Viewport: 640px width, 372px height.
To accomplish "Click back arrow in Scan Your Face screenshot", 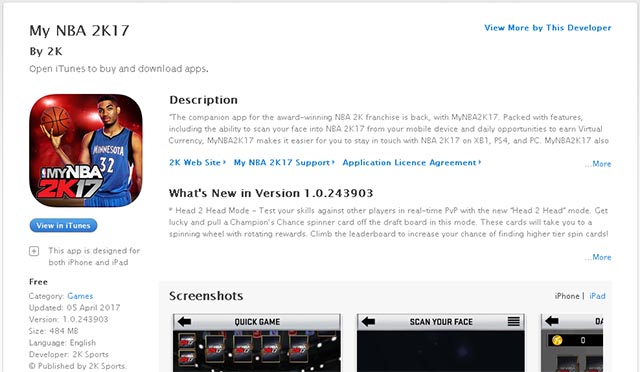I will pos(368,322).
